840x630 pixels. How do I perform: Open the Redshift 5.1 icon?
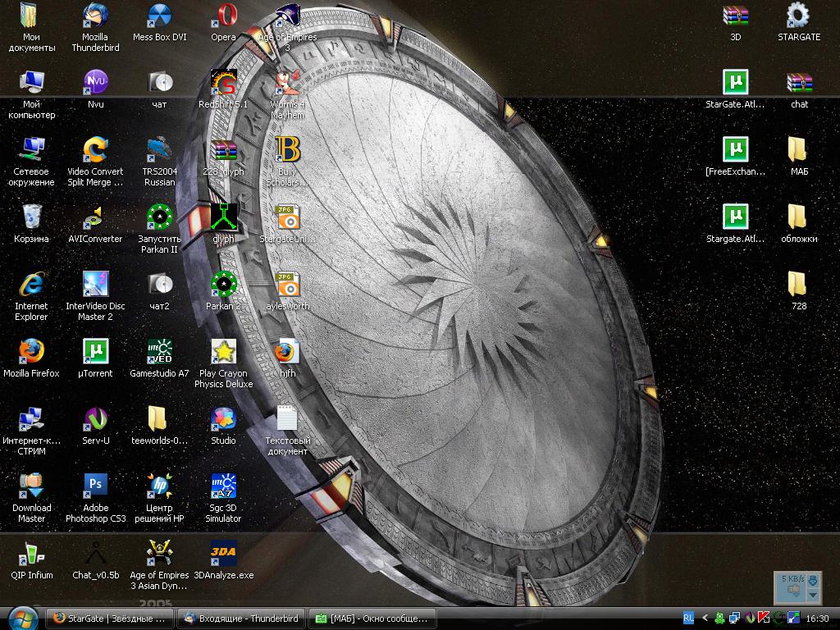[x=223, y=83]
